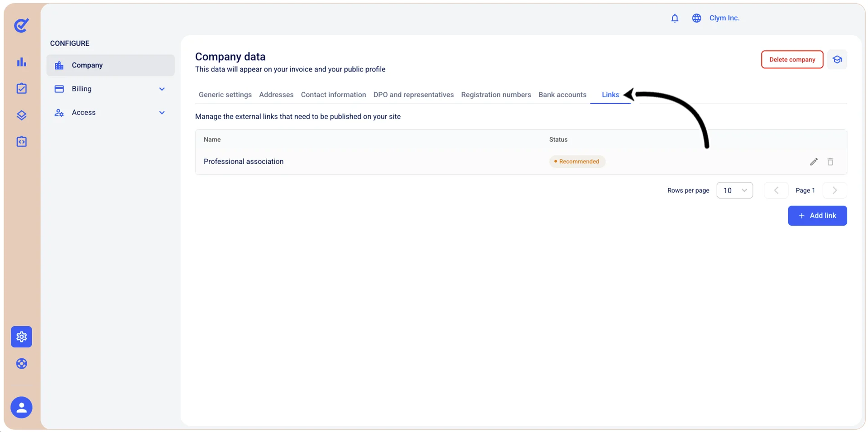Click the Add link button

point(817,216)
